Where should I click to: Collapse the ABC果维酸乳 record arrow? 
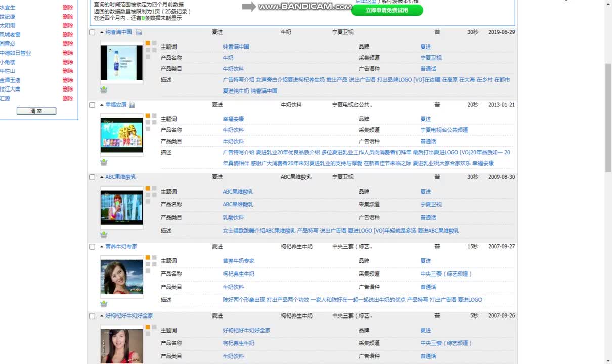pyautogui.click(x=102, y=177)
